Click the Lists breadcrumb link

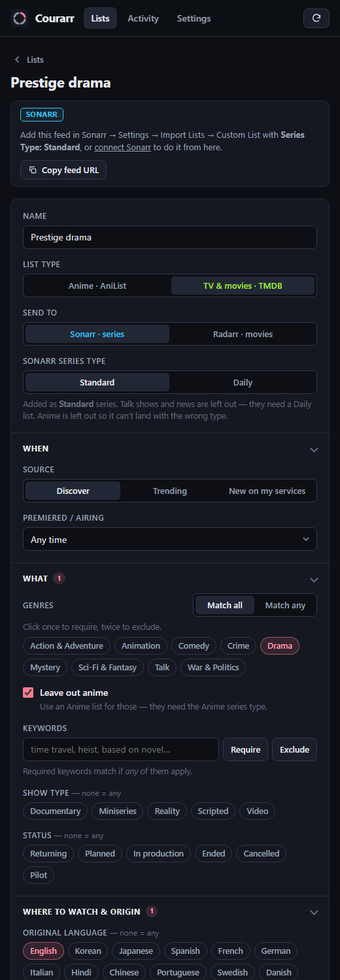point(35,59)
